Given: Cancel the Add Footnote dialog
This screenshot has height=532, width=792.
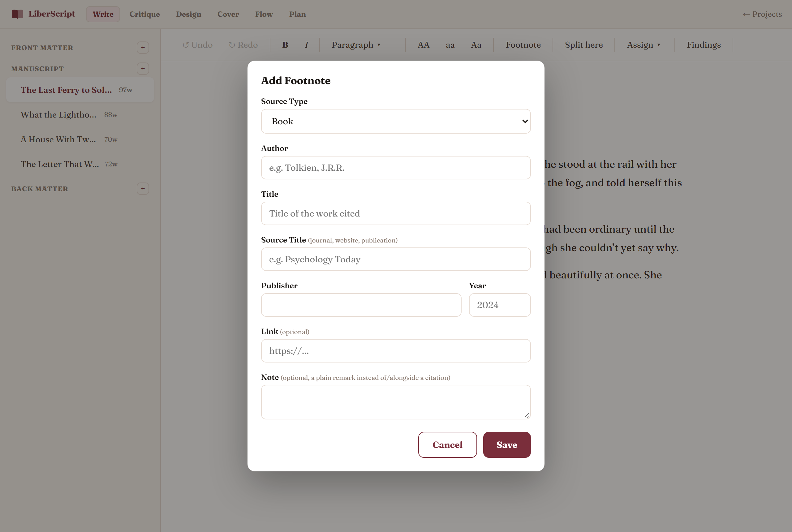Looking at the screenshot, I should [447, 445].
